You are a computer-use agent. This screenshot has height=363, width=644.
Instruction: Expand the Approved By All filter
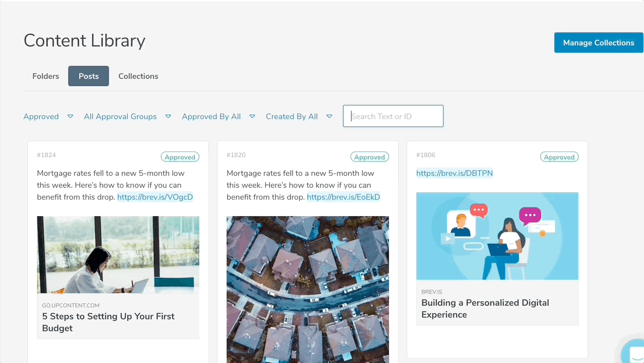pos(219,116)
